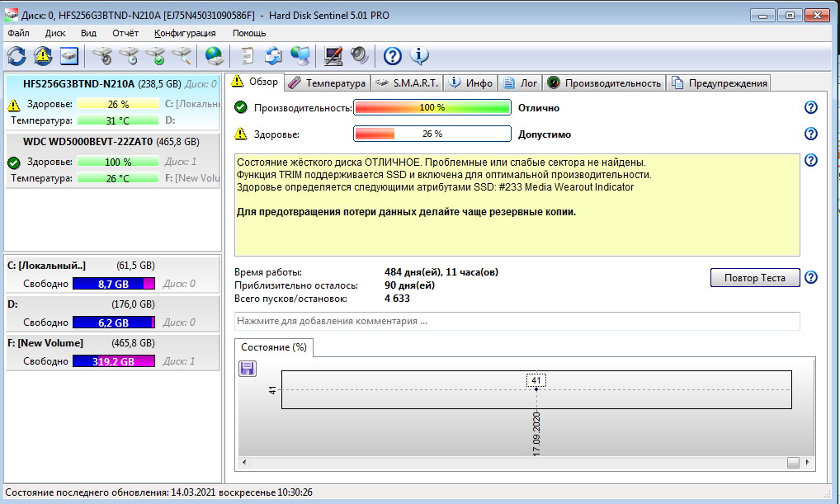The width and height of the screenshot is (840, 504).
Task: Click the graph data point labeled 41
Action: pos(536,389)
